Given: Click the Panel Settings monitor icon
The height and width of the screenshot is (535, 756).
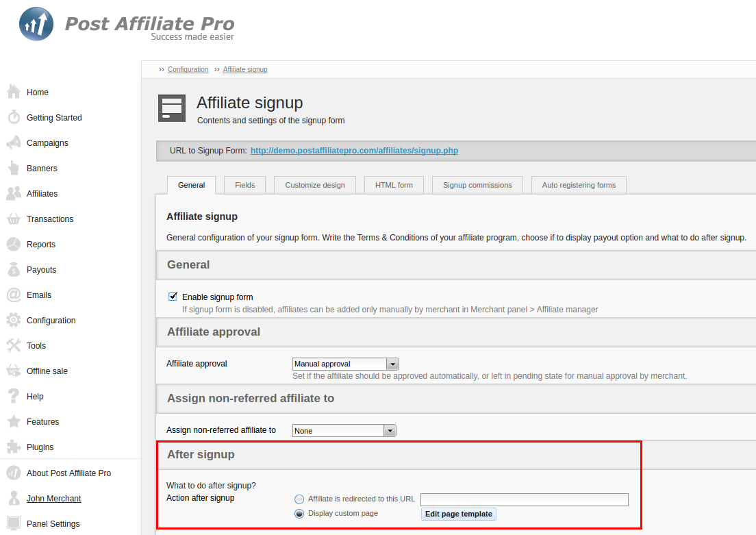Looking at the screenshot, I should (x=14, y=523).
